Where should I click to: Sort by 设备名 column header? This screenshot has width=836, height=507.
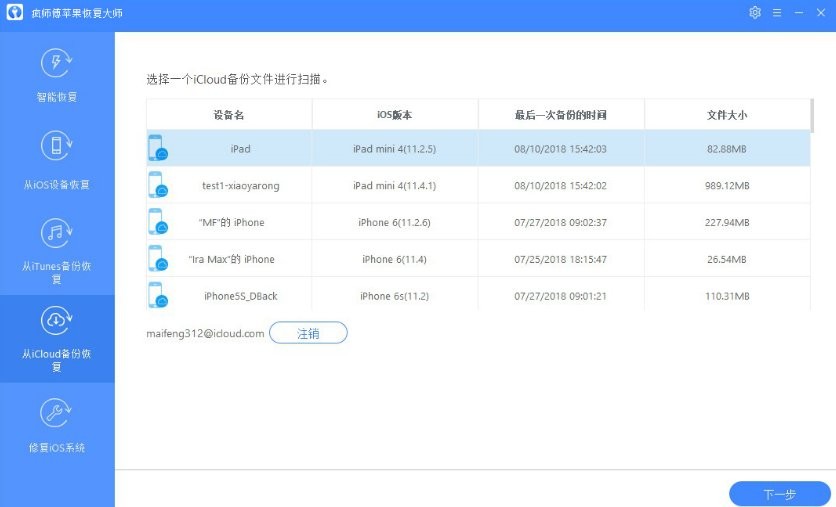228,115
